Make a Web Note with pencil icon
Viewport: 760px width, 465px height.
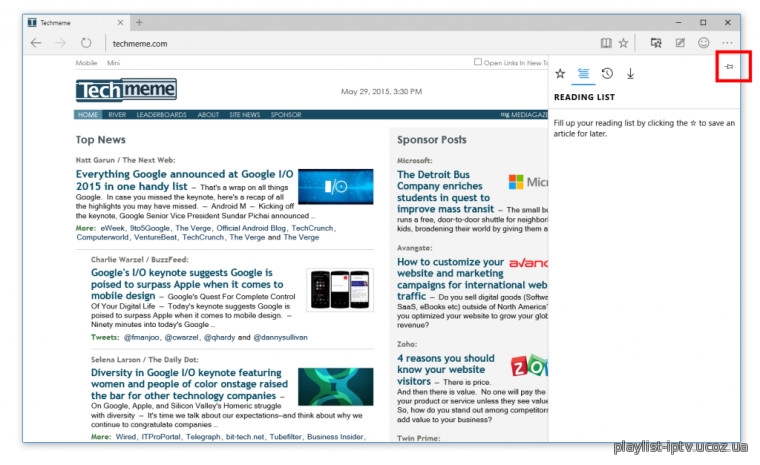click(x=680, y=43)
